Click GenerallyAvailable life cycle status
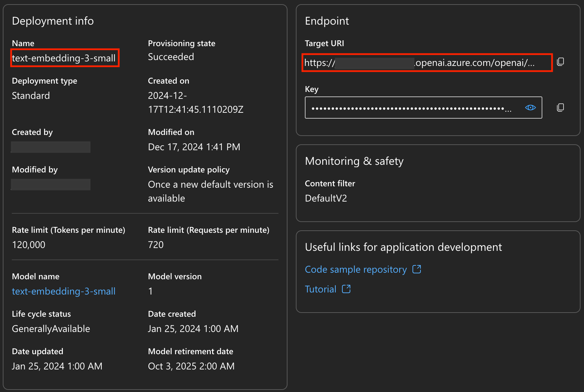Screen dimensions: 584x392 [x=51, y=329]
